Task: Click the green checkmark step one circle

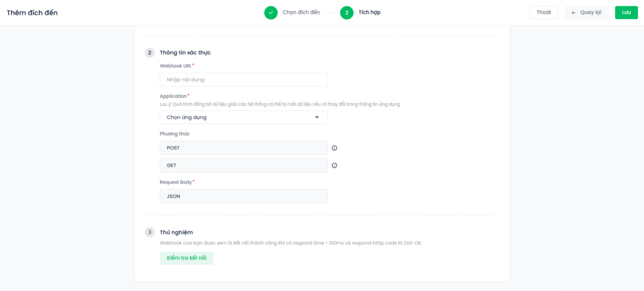Action: (270, 13)
